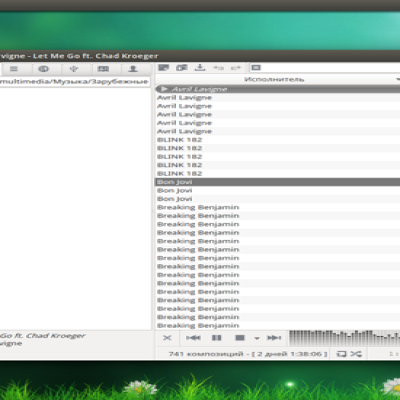Pause playback
This screenshot has height=400, width=400.
217,338
